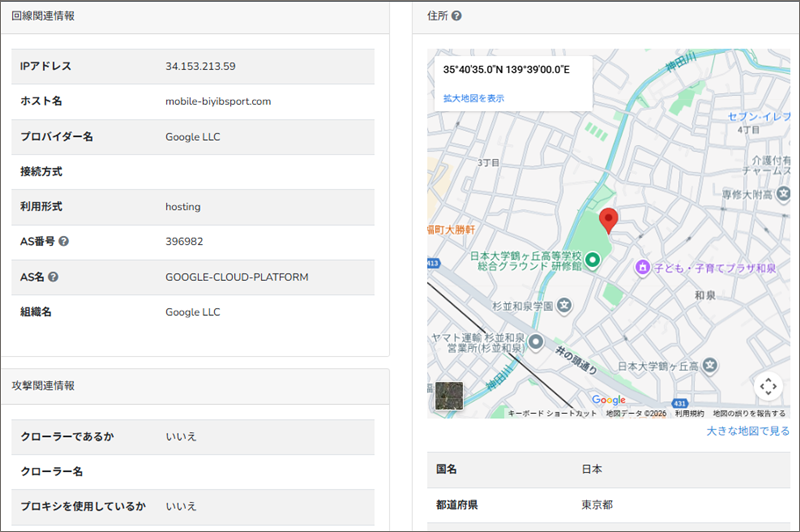Click the help icon next to 住所
This screenshot has height=532, width=800.
[x=456, y=16]
